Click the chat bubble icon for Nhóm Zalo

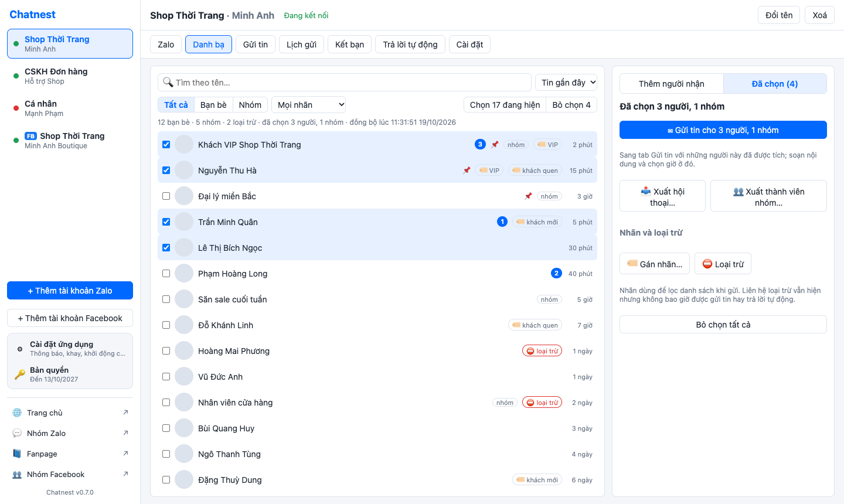17,433
